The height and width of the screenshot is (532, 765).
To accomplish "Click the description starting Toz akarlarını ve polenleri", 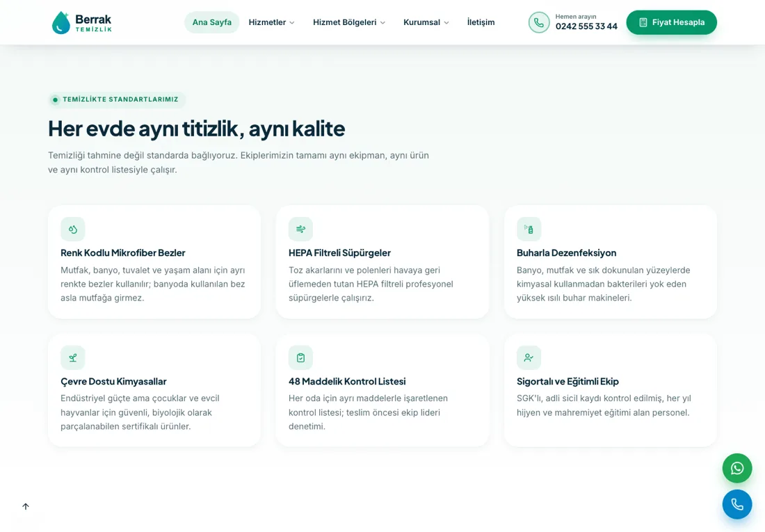I will tap(371, 284).
